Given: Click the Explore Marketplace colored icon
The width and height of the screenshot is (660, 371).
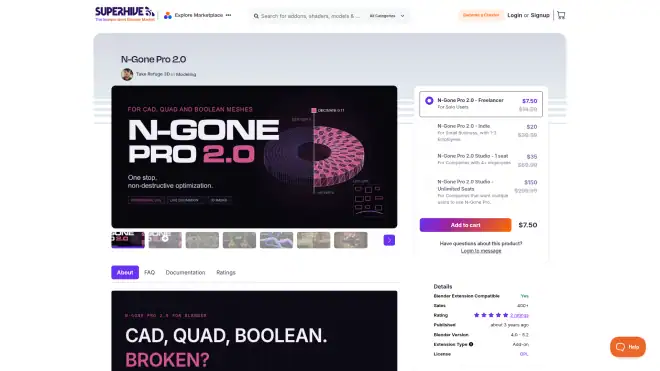Looking at the screenshot, I should coord(168,16).
